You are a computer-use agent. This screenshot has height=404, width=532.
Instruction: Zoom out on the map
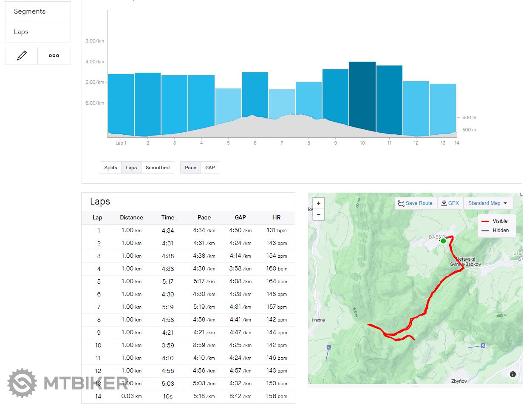click(x=319, y=214)
